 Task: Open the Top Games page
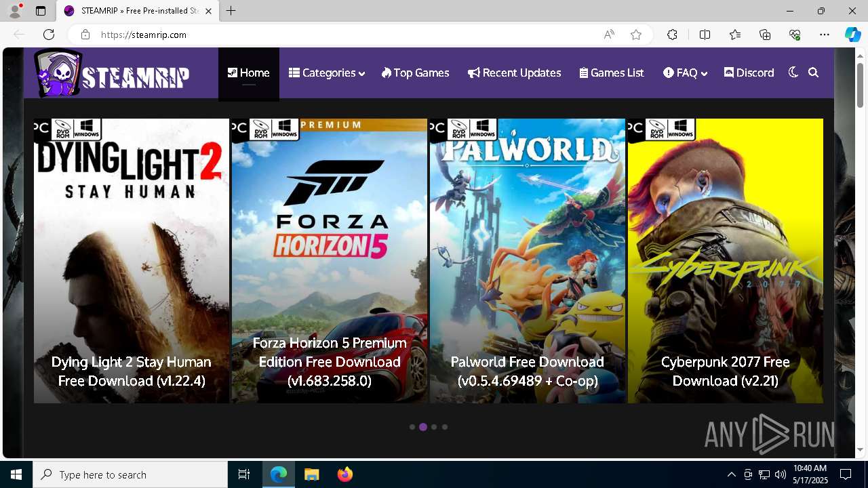pos(416,73)
